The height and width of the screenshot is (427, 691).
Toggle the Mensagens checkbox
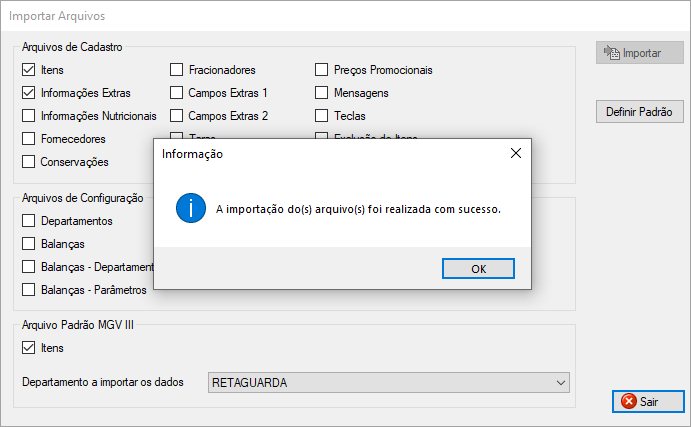[x=322, y=93]
